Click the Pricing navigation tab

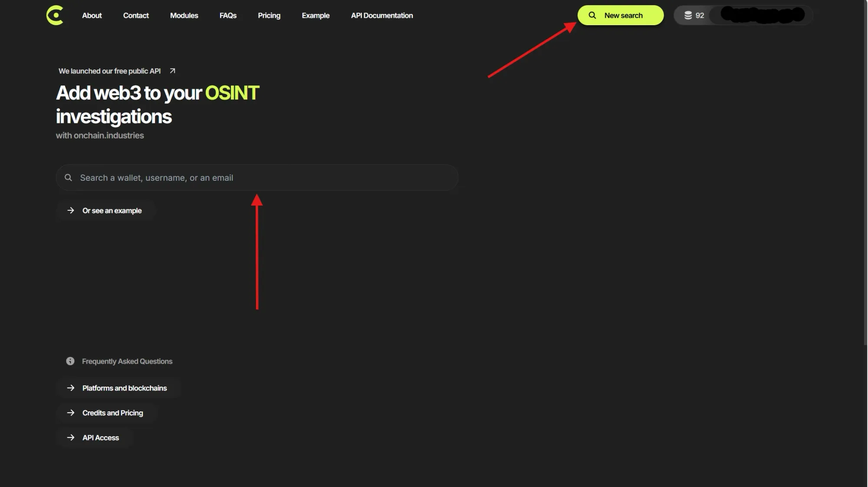click(269, 15)
